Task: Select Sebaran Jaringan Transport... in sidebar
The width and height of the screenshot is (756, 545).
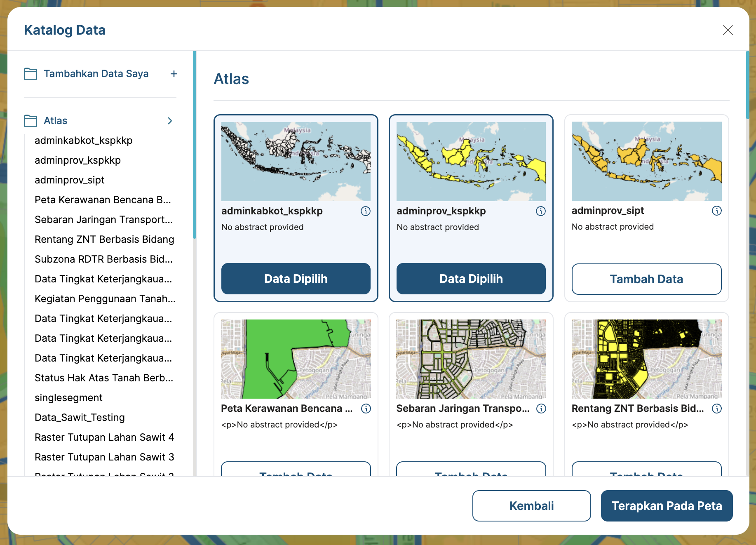Action: click(104, 220)
